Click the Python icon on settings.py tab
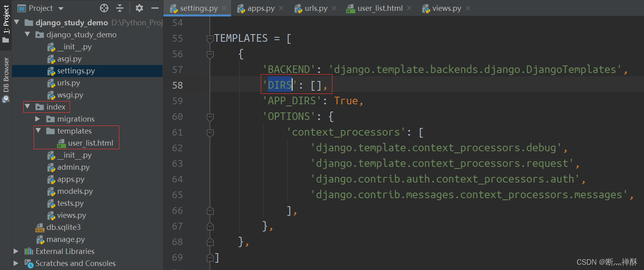 click(x=174, y=8)
